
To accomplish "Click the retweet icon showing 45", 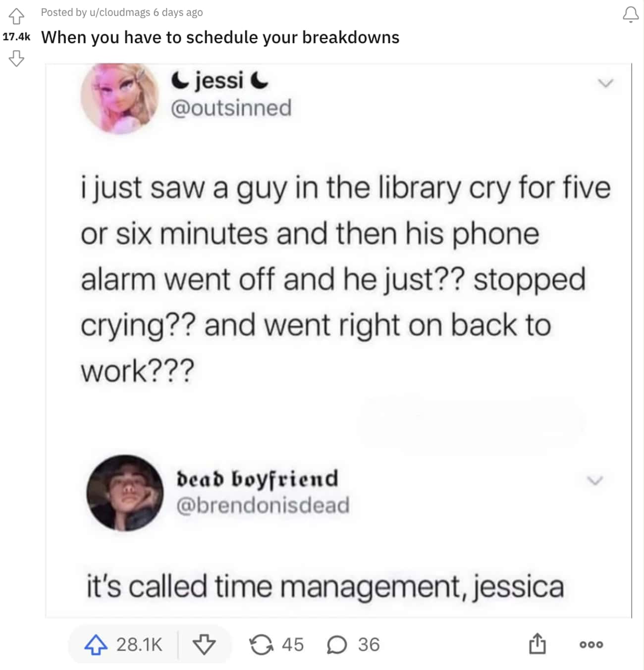I will point(261,645).
